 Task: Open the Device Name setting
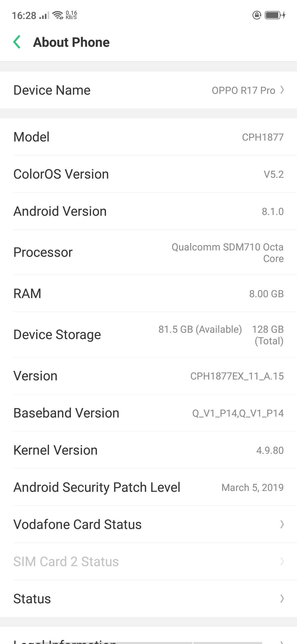(x=148, y=90)
